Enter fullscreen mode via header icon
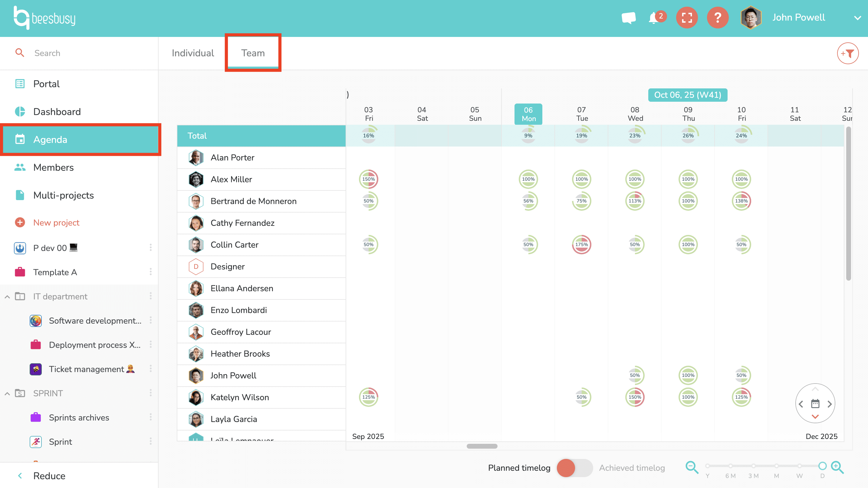The height and width of the screenshot is (488, 868). click(687, 18)
